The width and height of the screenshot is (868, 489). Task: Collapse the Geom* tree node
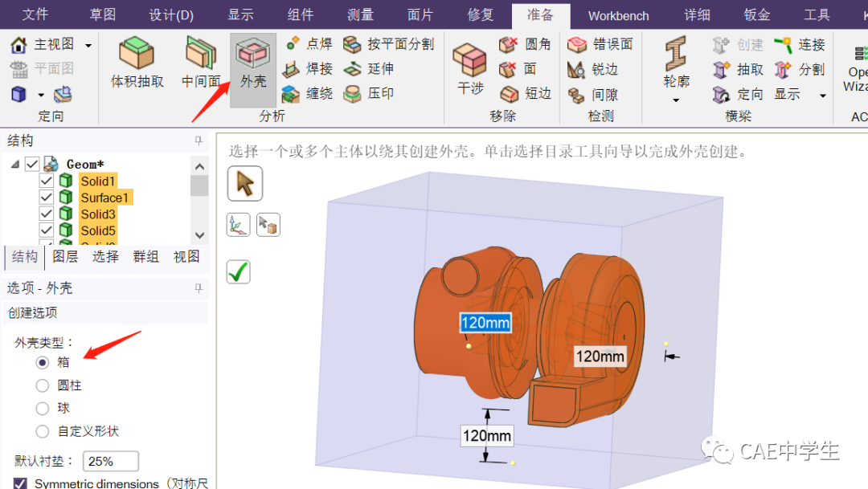pos(15,165)
